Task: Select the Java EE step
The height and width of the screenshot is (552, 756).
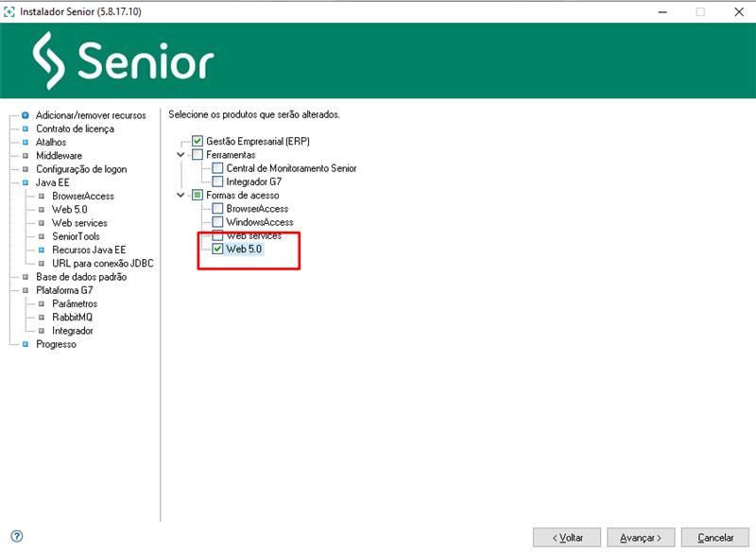Action: point(53,182)
